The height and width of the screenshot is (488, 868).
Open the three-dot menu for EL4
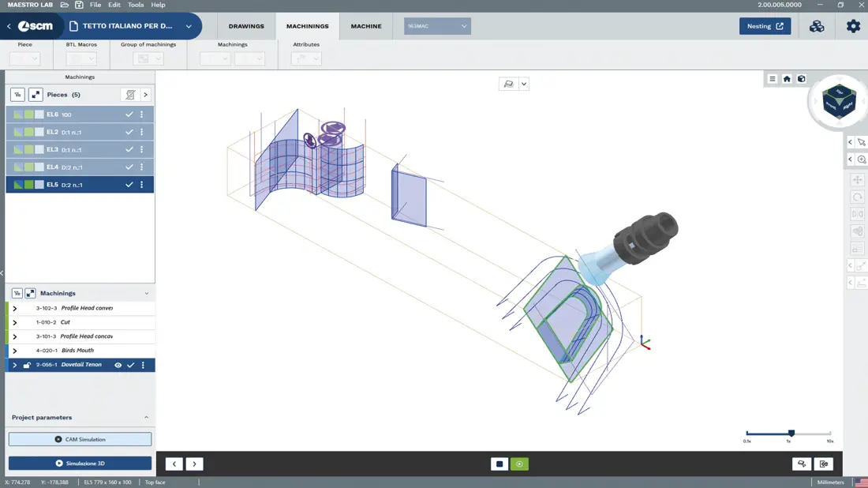pos(142,167)
